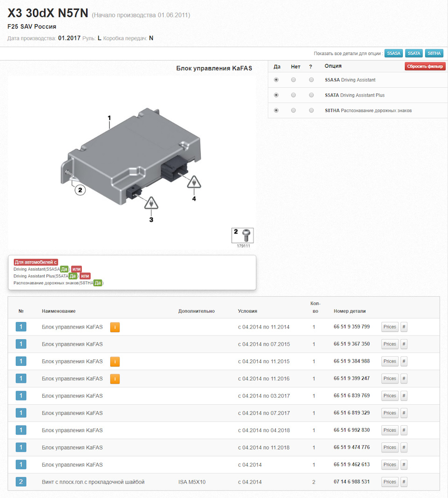Click part number 66 51 9 462 613
The image size is (448, 498).
click(351, 464)
